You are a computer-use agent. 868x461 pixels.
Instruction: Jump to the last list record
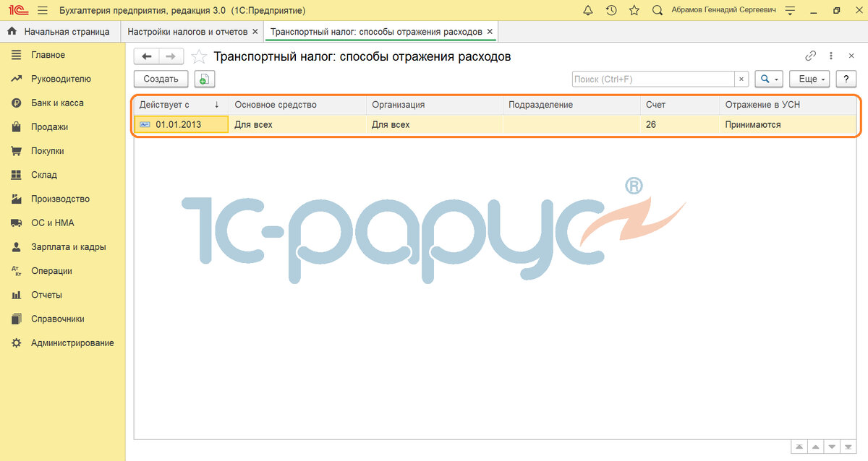[x=849, y=447]
